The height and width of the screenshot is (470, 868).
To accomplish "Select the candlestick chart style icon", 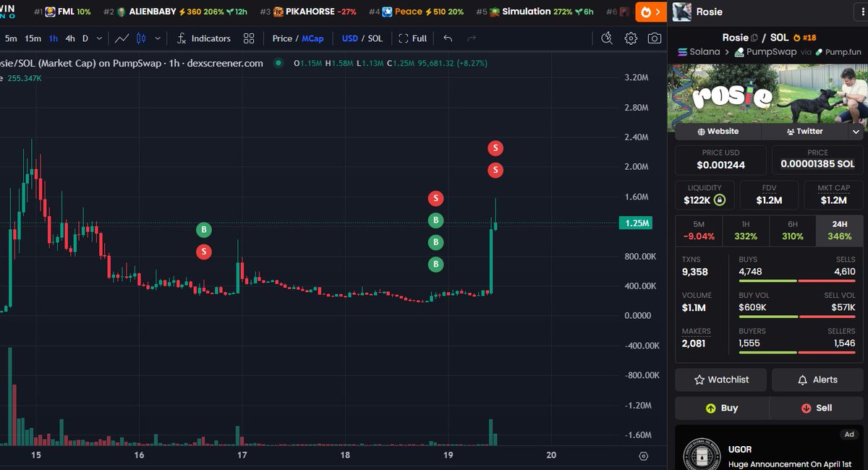I will pyautogui.click(x=141, y=38).
